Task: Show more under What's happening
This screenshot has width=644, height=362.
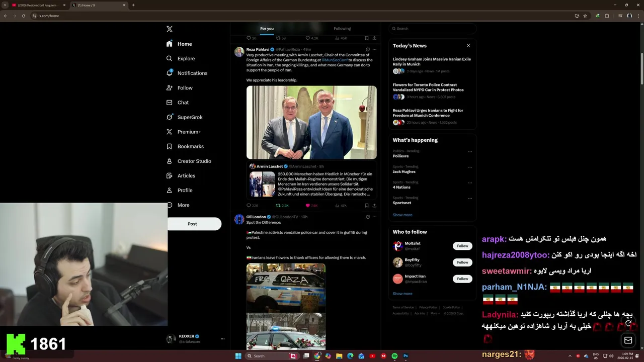Action: 403,215
